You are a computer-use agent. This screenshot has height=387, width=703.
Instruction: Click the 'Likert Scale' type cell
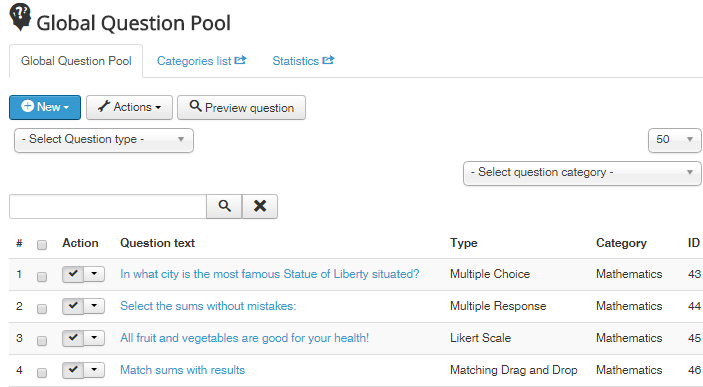(481, 338)
